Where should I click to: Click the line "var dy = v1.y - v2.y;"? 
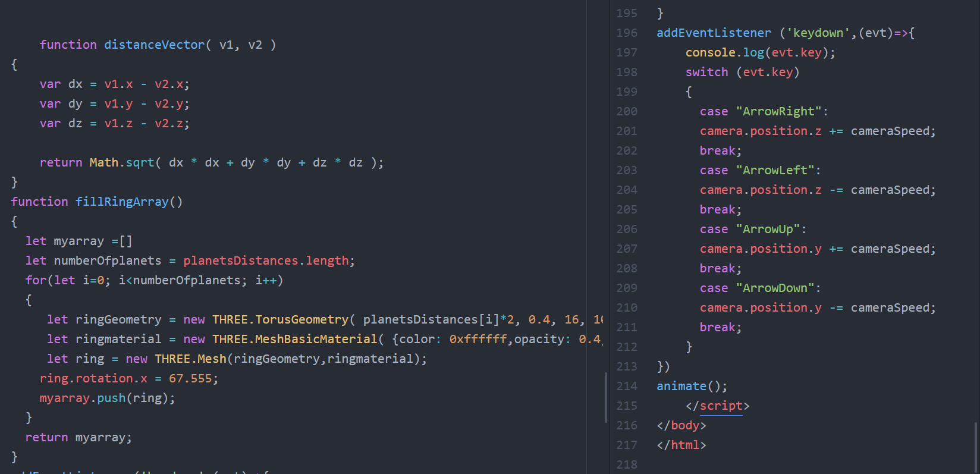tap(114, 103)
